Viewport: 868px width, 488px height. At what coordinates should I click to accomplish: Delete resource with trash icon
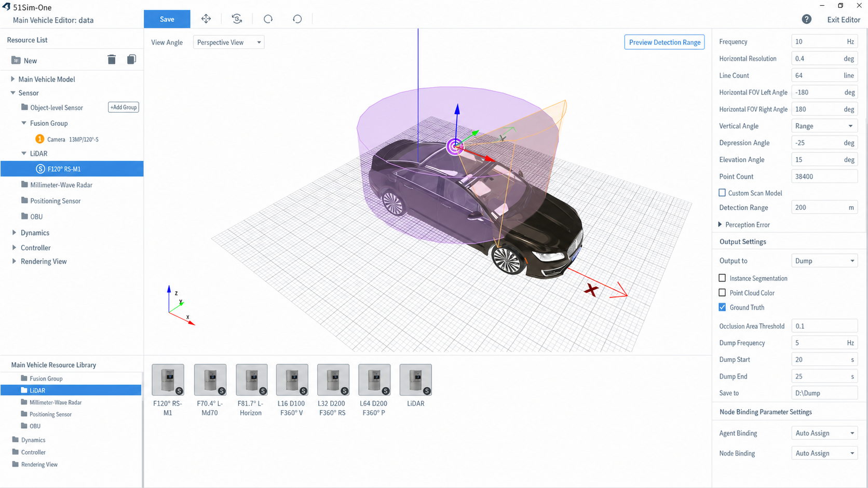(112, 60)
